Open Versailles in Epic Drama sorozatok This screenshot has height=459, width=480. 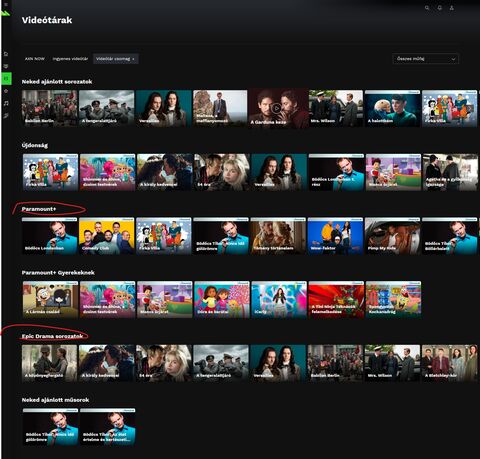[278, 363]
